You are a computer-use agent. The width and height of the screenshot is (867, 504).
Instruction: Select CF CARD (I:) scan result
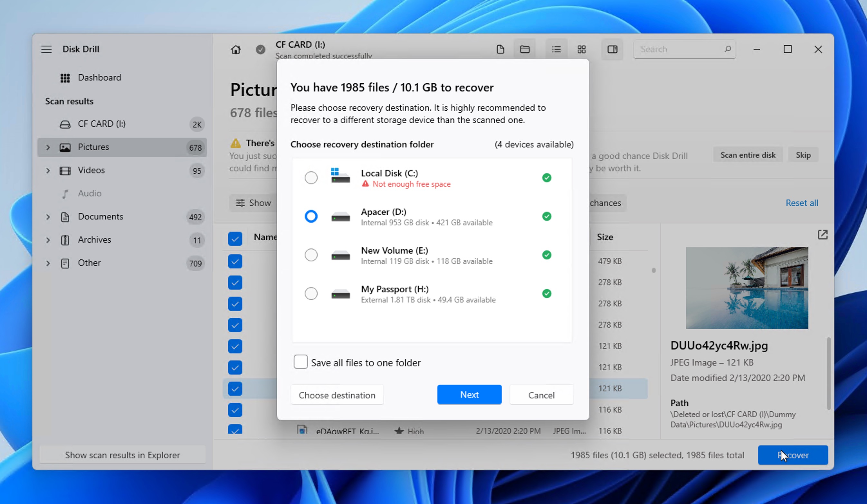pos(101,124)
